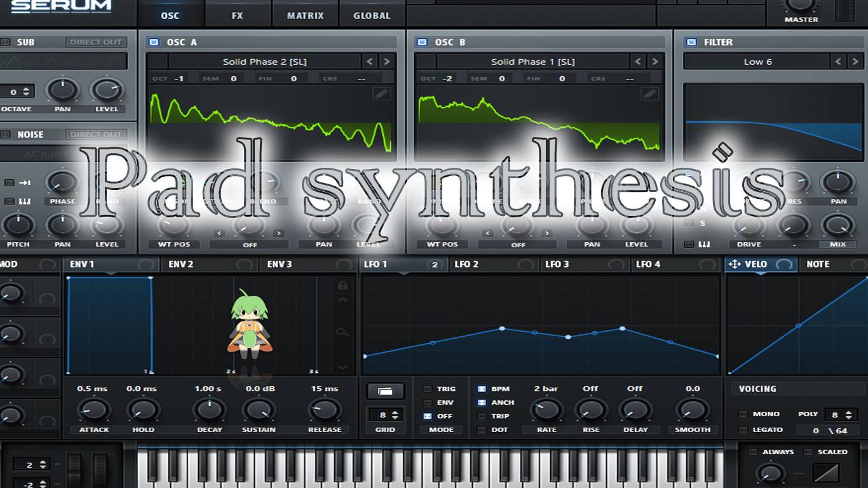Click the LFO 4 mod source handle

coord(708,264)
